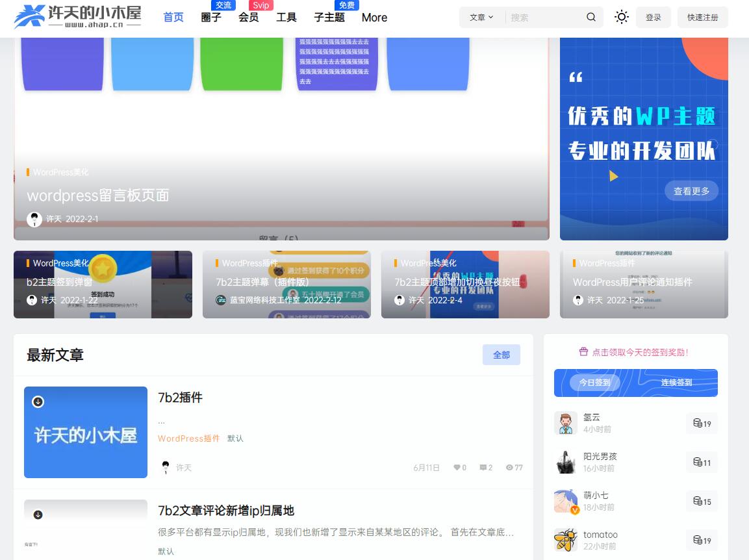Click the 登录 login button

[653, 17]
